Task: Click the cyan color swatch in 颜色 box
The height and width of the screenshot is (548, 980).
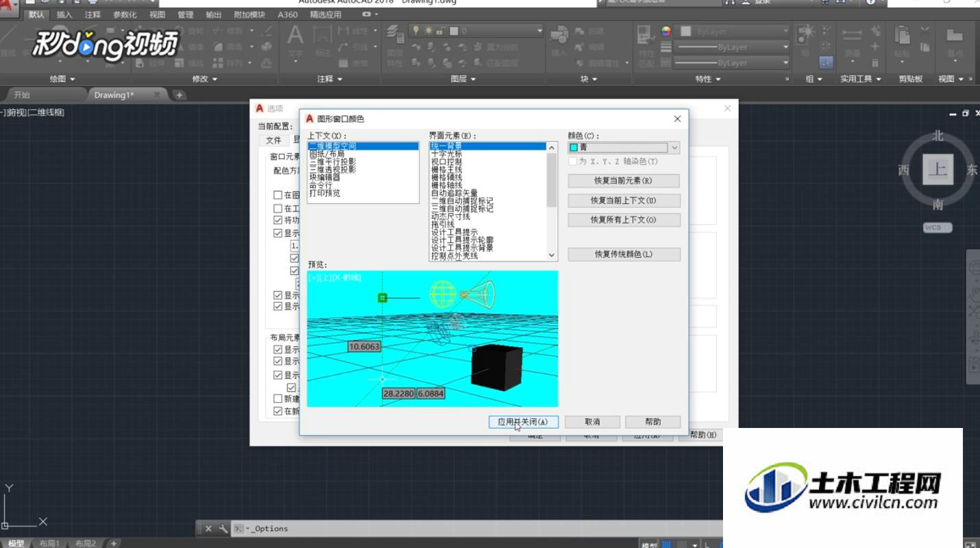Action: click(x=574, y=147)
